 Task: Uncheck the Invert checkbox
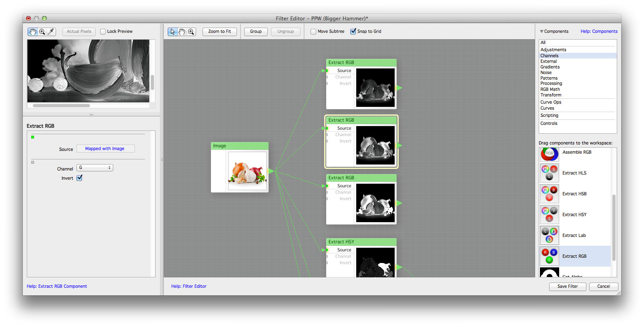(80, 178)
